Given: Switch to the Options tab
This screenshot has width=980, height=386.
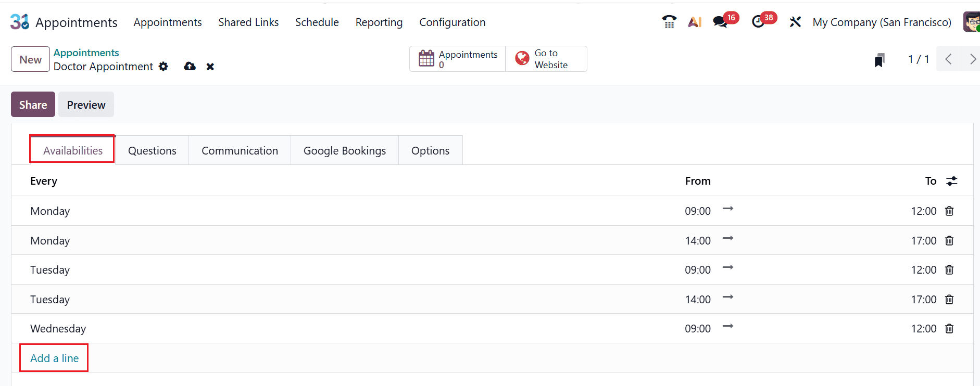Looking at the screenshot, I should point(430,150).
